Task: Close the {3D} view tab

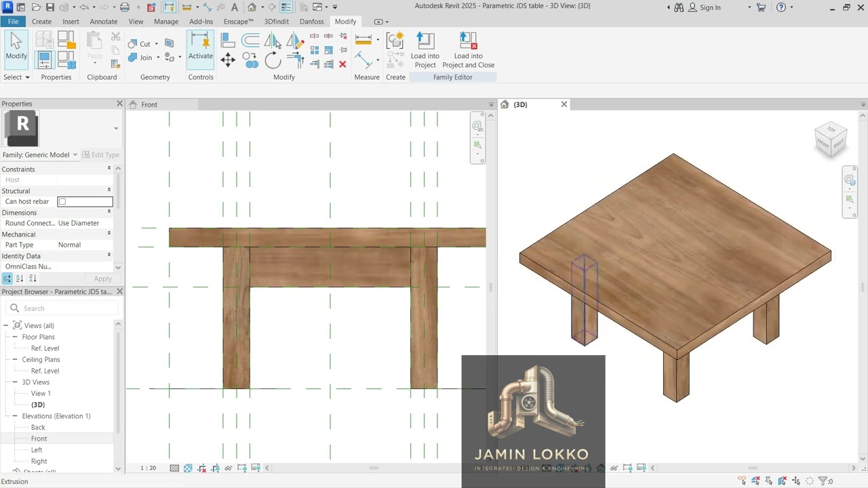Action: pos(564,104)
